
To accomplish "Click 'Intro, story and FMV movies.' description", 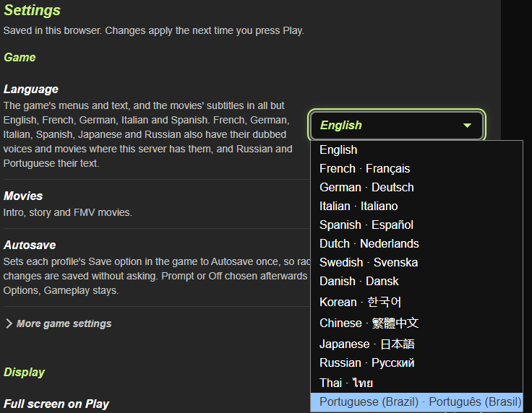I will click(x=67, y=212).
